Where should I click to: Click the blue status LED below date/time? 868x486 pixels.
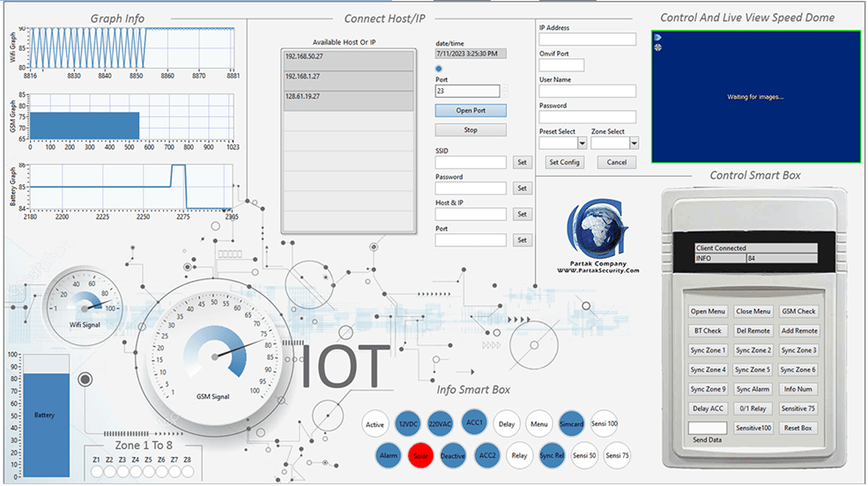pos(440,68)
